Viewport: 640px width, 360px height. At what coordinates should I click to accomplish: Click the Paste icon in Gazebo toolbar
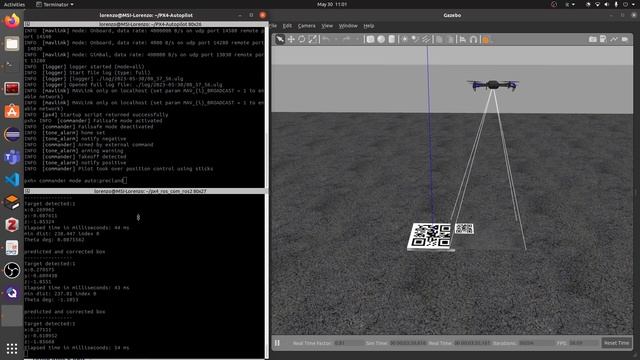(x=450, y=39)
